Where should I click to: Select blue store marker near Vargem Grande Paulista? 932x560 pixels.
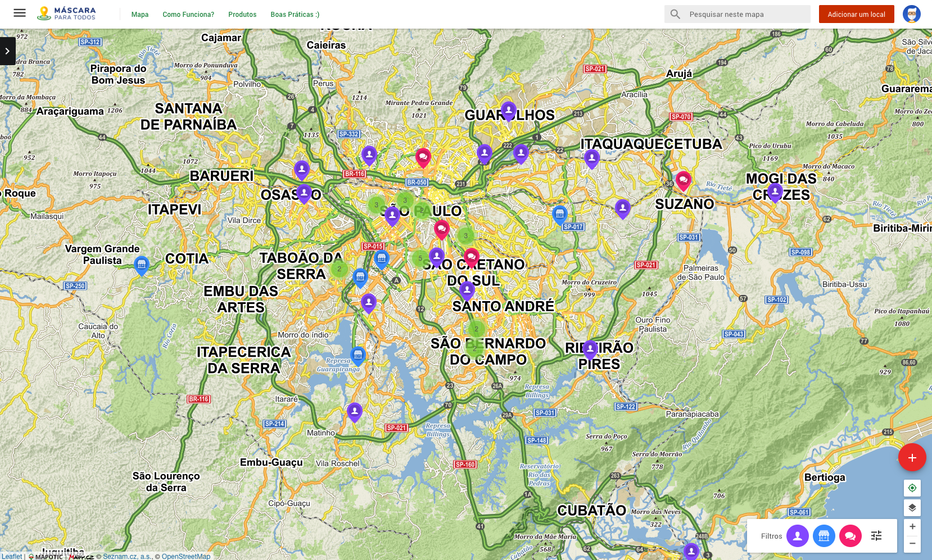click(142, 265)
